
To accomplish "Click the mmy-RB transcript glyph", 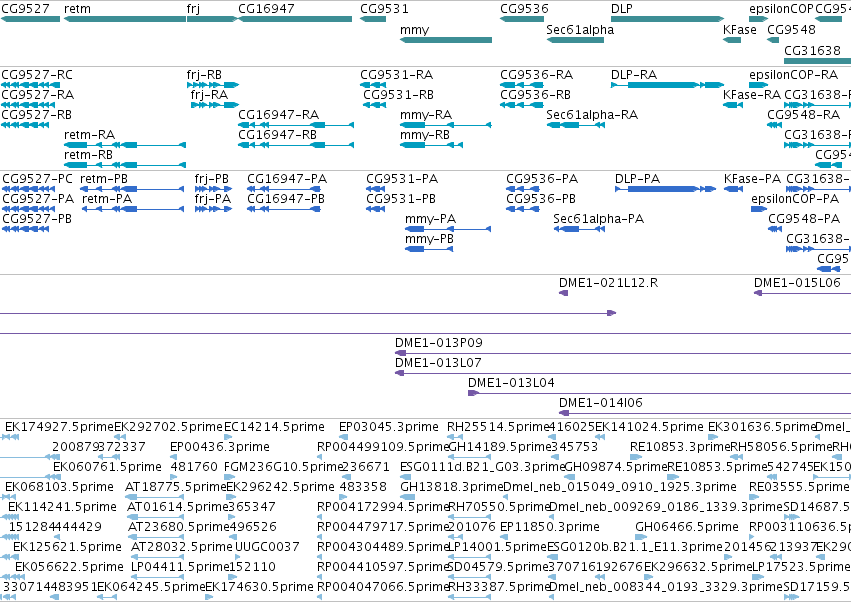I will [431, 145].
